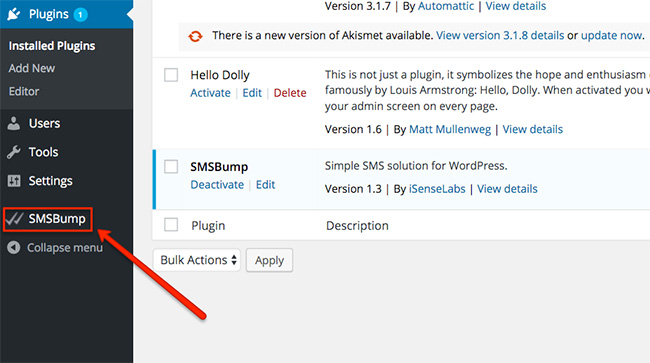Open Installed Plugins submenu item
Screen dimensions: 650x363
(52, 46)
